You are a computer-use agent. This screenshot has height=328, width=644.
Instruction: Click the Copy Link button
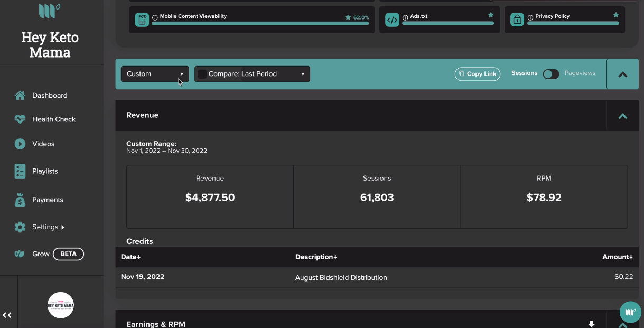point(478,74)
